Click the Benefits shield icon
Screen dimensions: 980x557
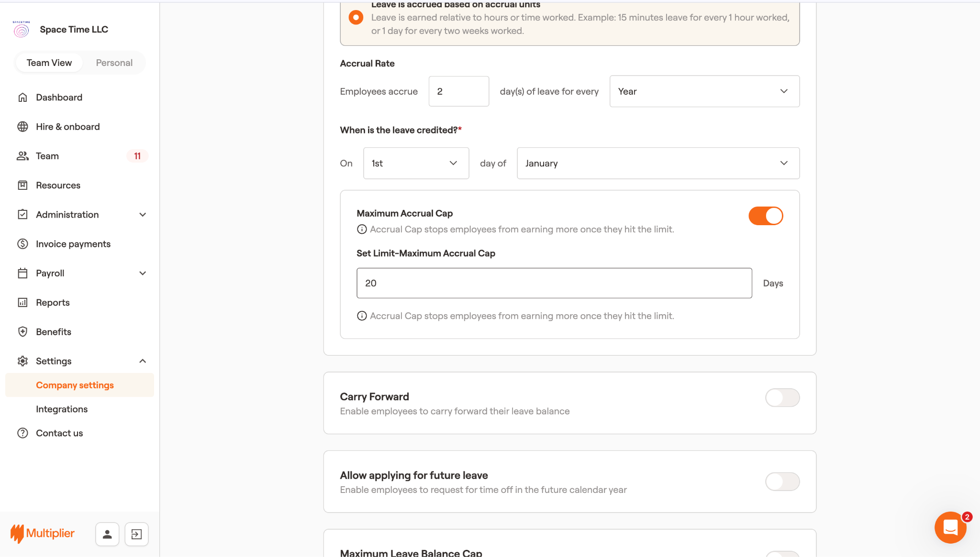pyautogui.click(x=22, y=332)
